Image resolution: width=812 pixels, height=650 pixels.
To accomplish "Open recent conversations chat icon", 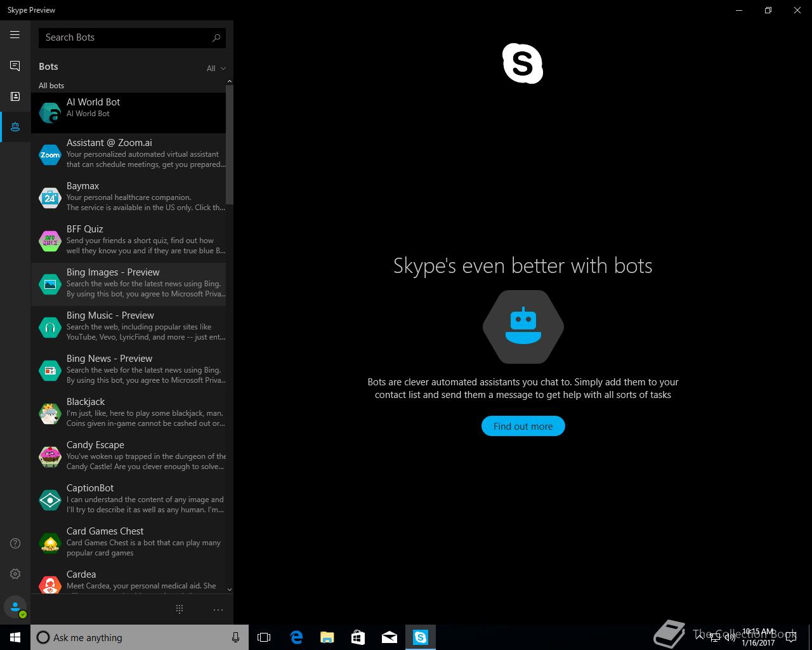I will click(15, 66).
